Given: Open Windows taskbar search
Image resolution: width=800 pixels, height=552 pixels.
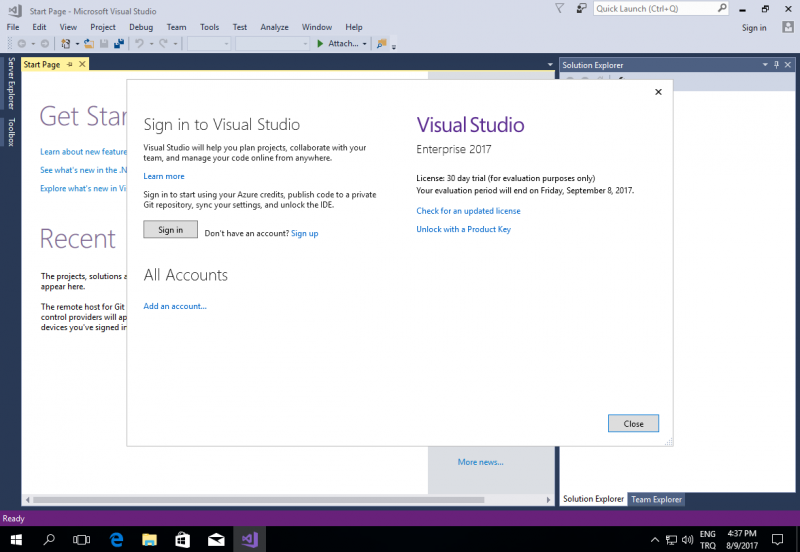Looking at the screenshot, I should pyautogui.click(x=49, y=539).
